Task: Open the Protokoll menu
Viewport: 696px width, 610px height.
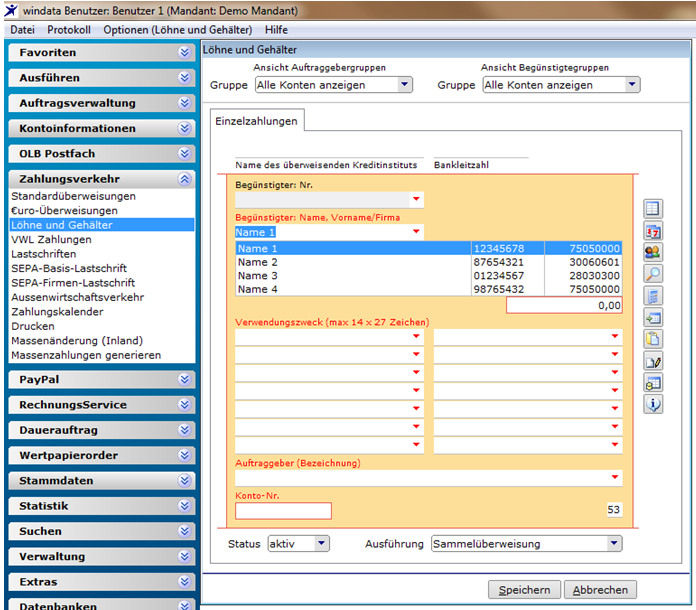Action: (69, 30)
